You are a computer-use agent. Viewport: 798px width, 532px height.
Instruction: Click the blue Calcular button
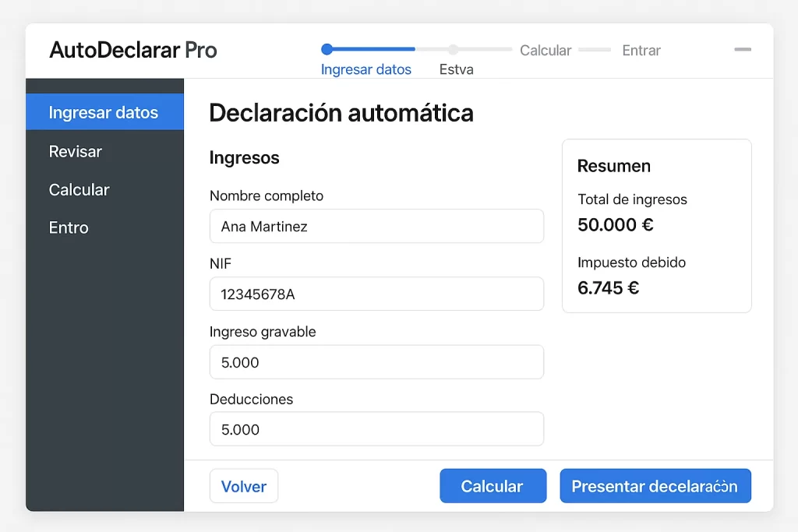[x=493, y=486]
